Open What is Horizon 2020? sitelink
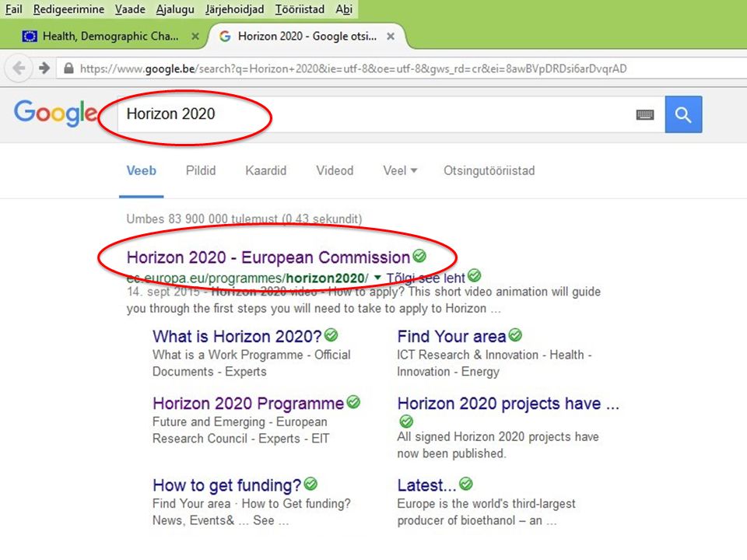 (x=237, y=336)
